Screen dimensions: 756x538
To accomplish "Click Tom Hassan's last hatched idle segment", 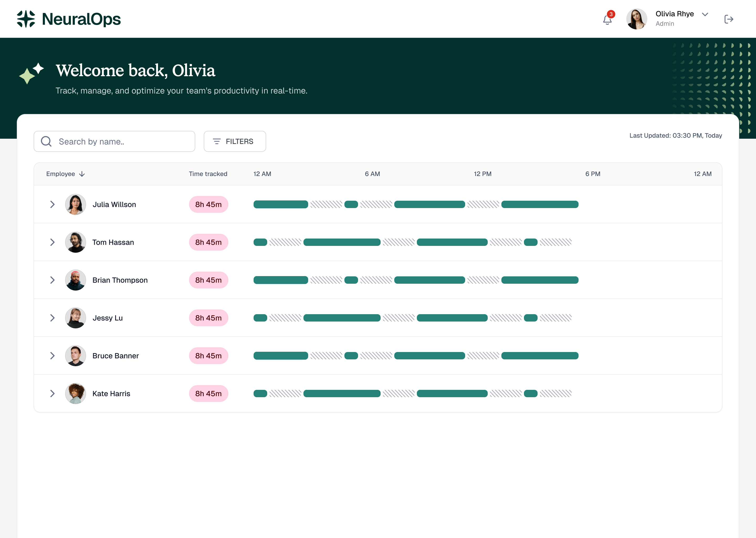I will pos(555,242).
